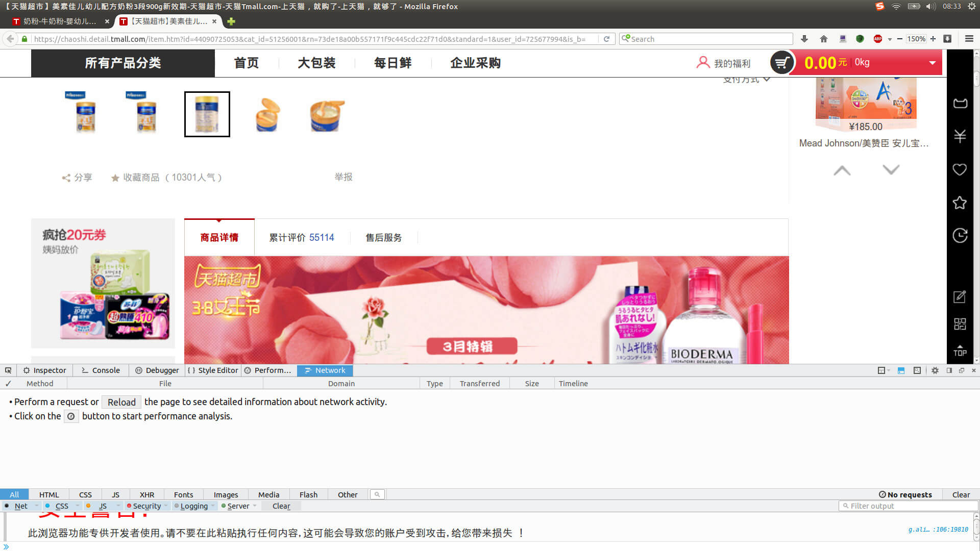Viewport: 980px width, 551px height.
Task: Click the TOP back-to-top sidebar icon
Action: [960, 350]
